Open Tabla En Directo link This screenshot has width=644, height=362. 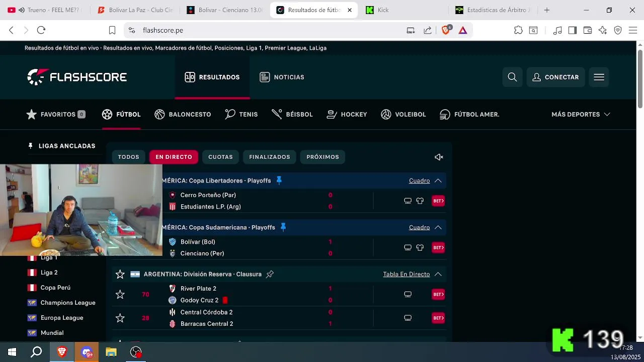[407, 274]
